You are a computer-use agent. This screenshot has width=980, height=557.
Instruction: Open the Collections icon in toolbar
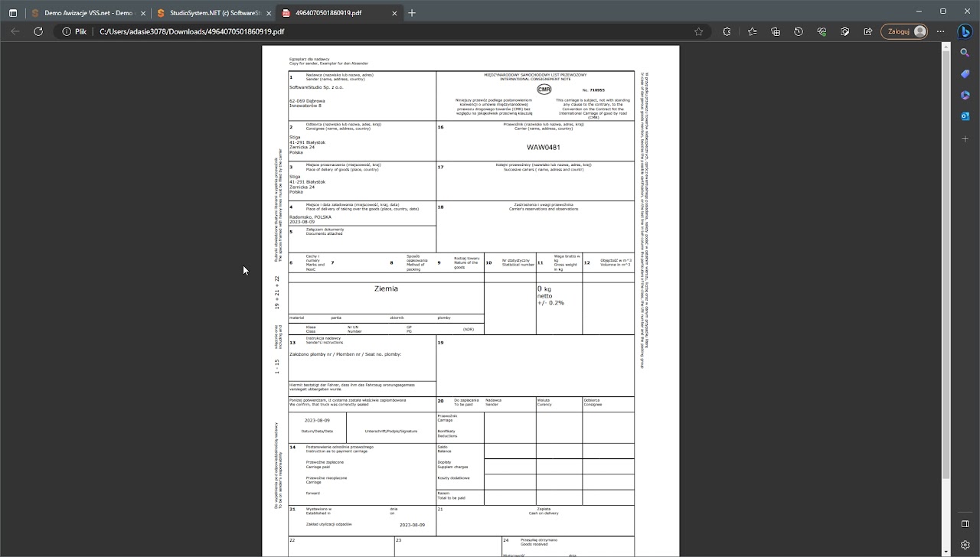coord(776,31)
